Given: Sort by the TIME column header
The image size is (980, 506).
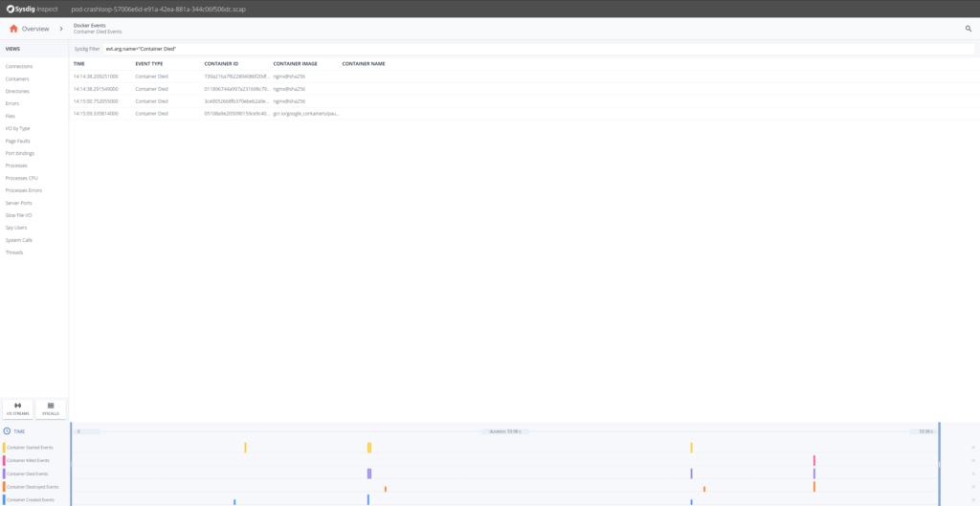Looking at the screenshot, I should pyautogui.click(x=78, y=64).
